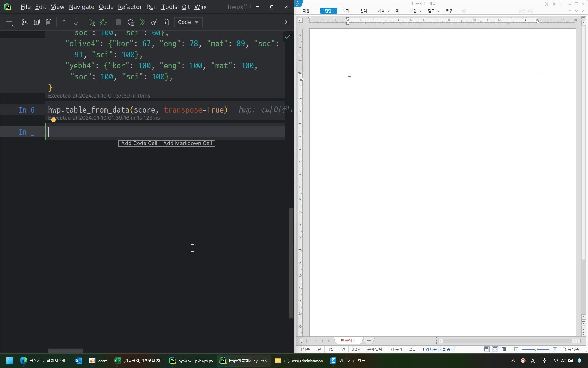Image resolution: width=588 pixels, height=368 pixels.
Task: Adjust the zoom slider in Hangul status bar
Action: tap(536, 349)
